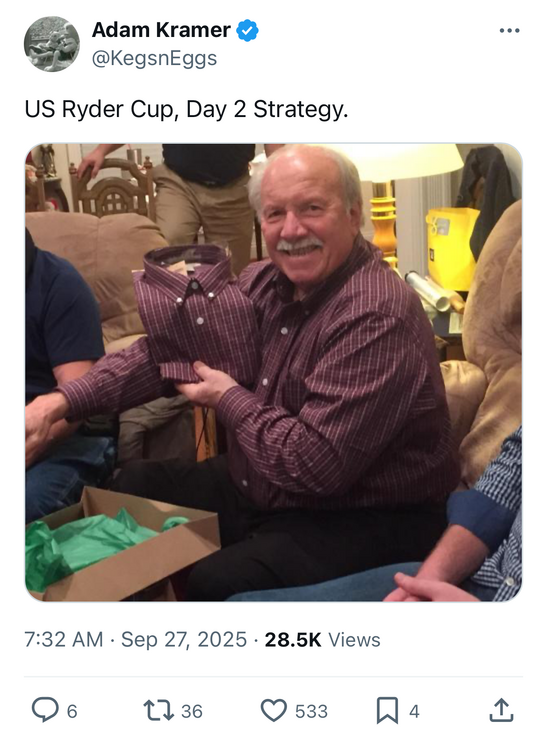Repost using the retweet arrows icon

click(159, 710)
